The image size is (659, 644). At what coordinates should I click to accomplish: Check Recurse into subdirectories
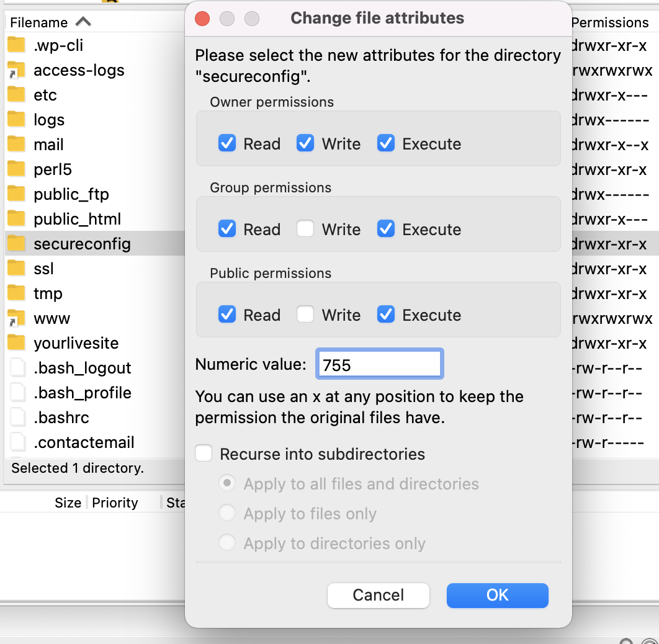[204, 453]
